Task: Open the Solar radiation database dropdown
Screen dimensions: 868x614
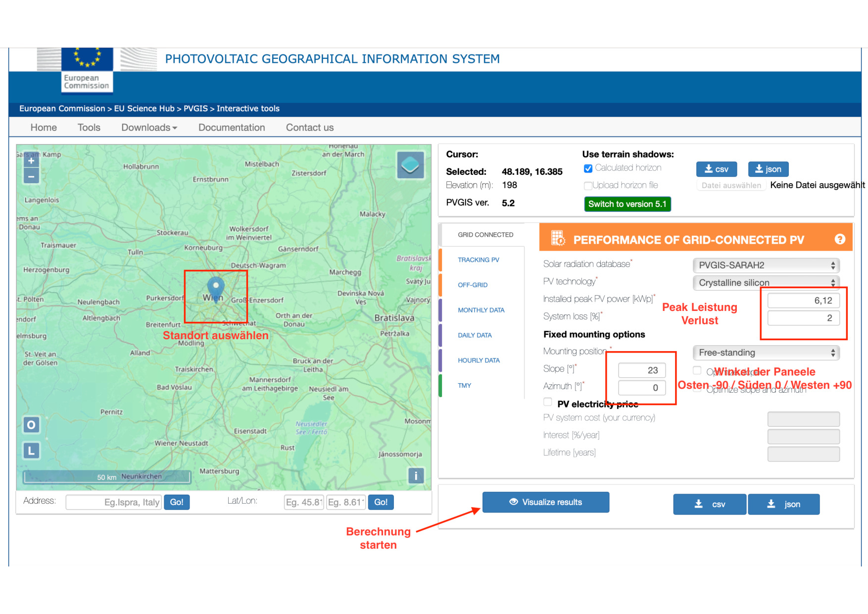Action: (766, 265)
